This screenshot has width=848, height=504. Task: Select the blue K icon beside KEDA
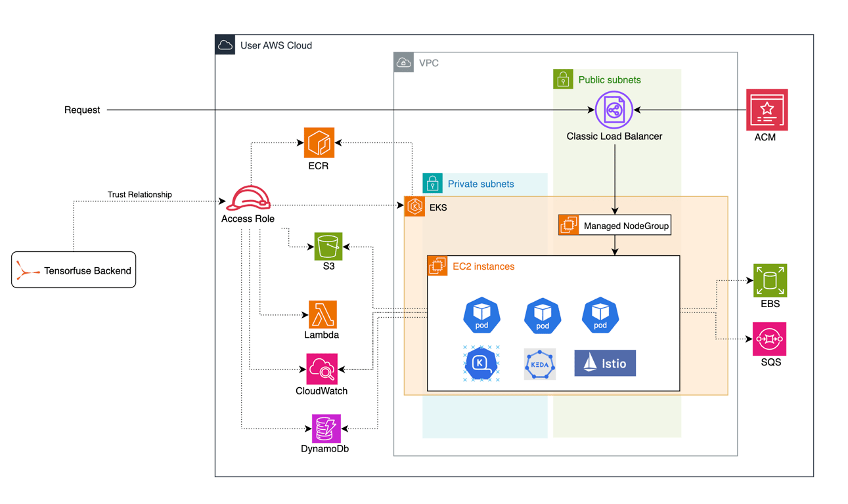(481, 363)
